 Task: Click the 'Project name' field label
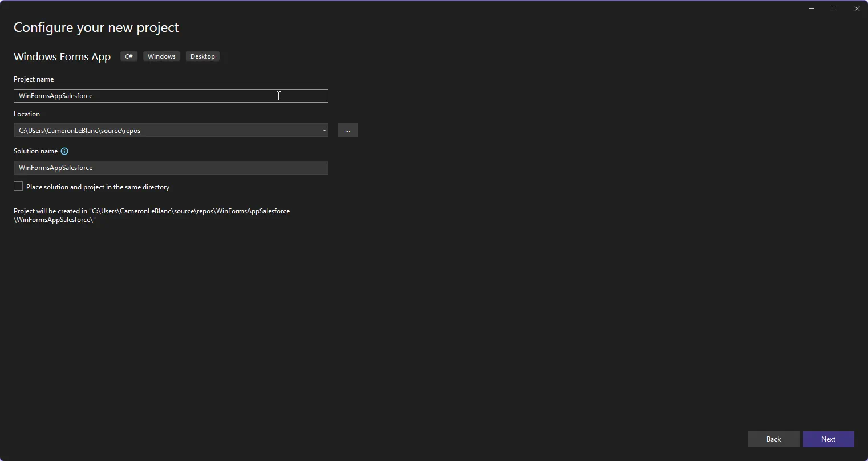34,79
